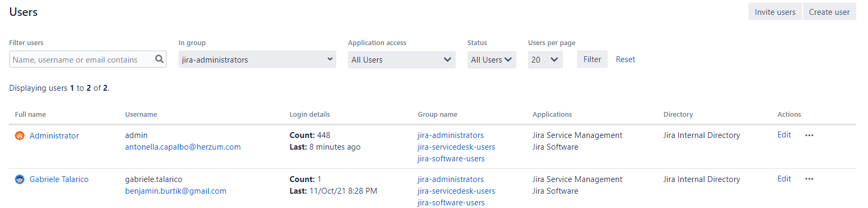Focus the Filter users text field

pos(88,59)
